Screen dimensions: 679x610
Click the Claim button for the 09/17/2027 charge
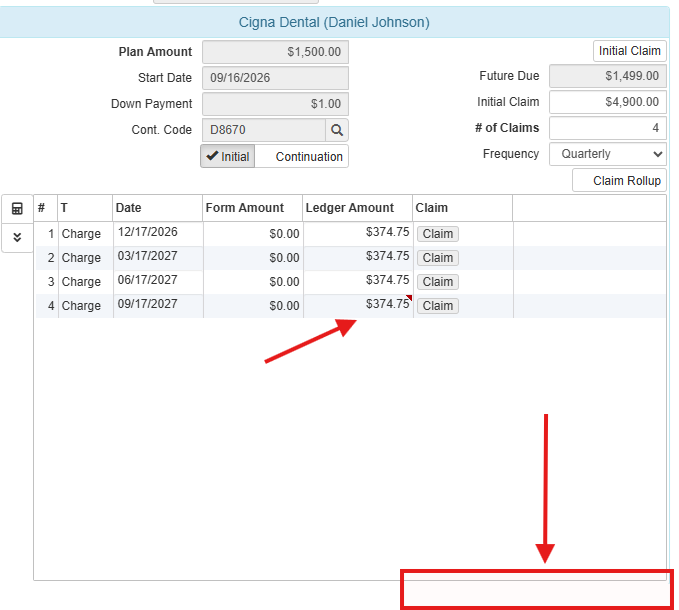pyautogui.click(x=438, y=306)
